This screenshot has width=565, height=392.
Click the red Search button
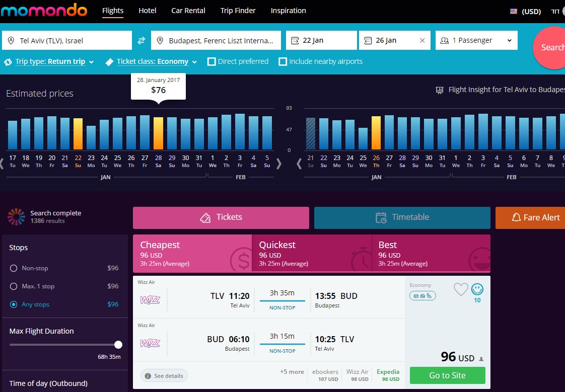549,47
